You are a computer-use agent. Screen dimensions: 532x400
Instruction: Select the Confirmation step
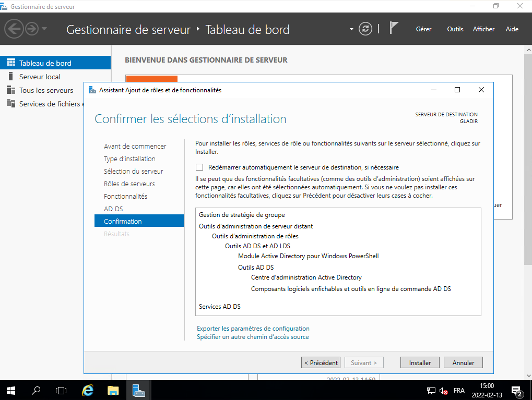click(x=139, y=221)
